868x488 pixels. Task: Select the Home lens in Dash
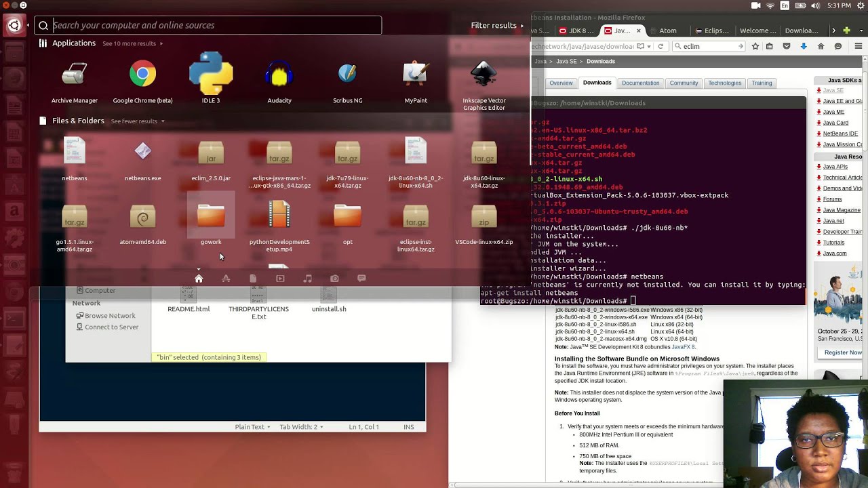coord(199,279)
